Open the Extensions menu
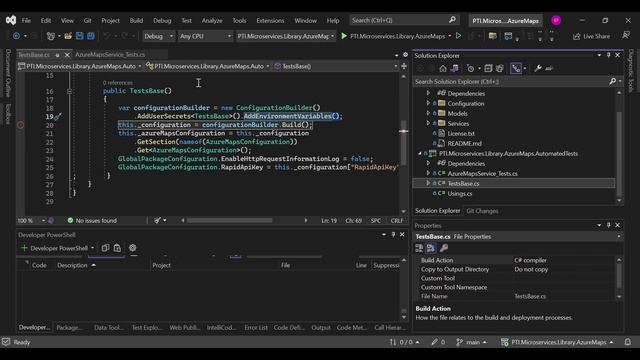The width and height of the screenshot is (640, 360). point(270,20)
